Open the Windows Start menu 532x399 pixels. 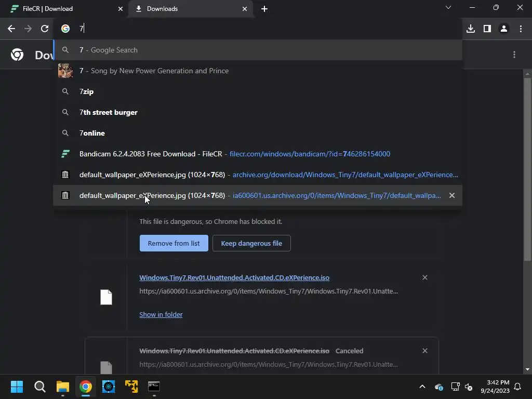pyautogui.click(x=17, y=387)
